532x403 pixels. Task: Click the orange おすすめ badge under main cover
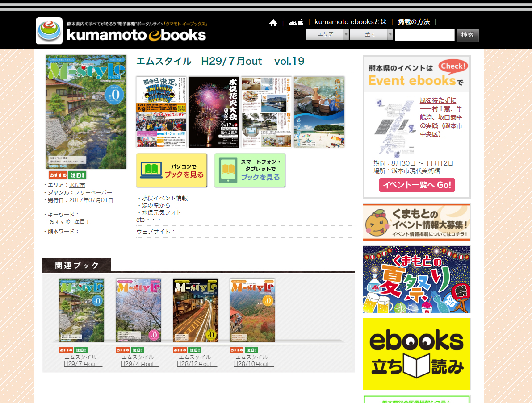click(x=58, y=175)
